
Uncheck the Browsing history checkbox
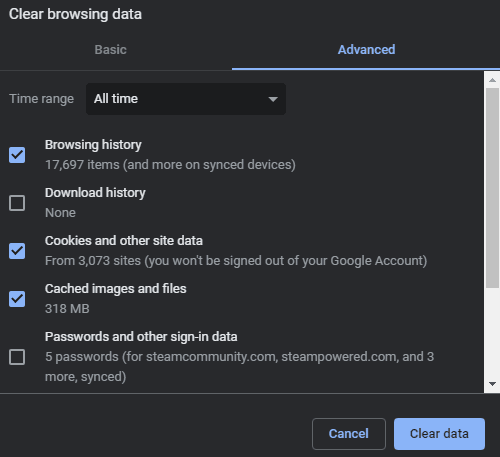(x=17, y=155)
